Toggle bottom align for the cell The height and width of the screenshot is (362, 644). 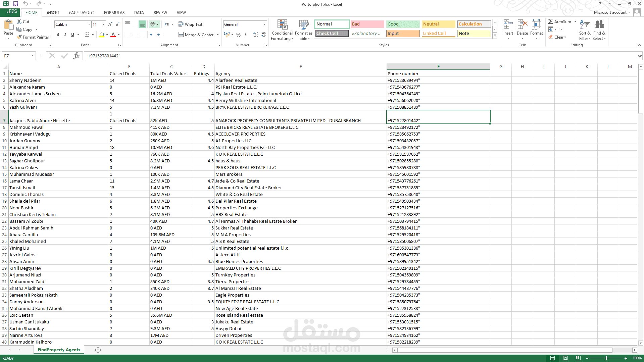[x=142, y=24]
